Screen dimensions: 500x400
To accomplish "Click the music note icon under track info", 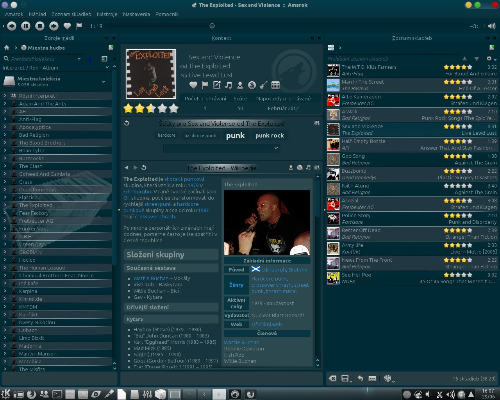I will point(228,85).
